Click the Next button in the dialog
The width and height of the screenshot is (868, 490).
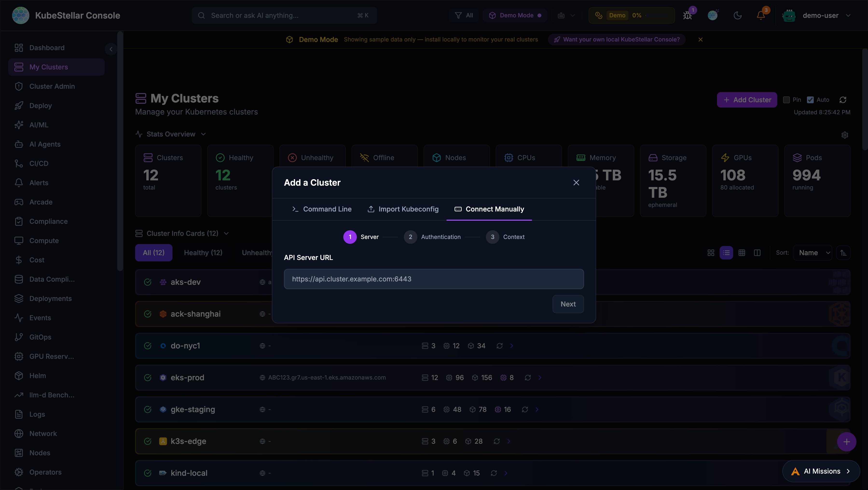point(568,304)
